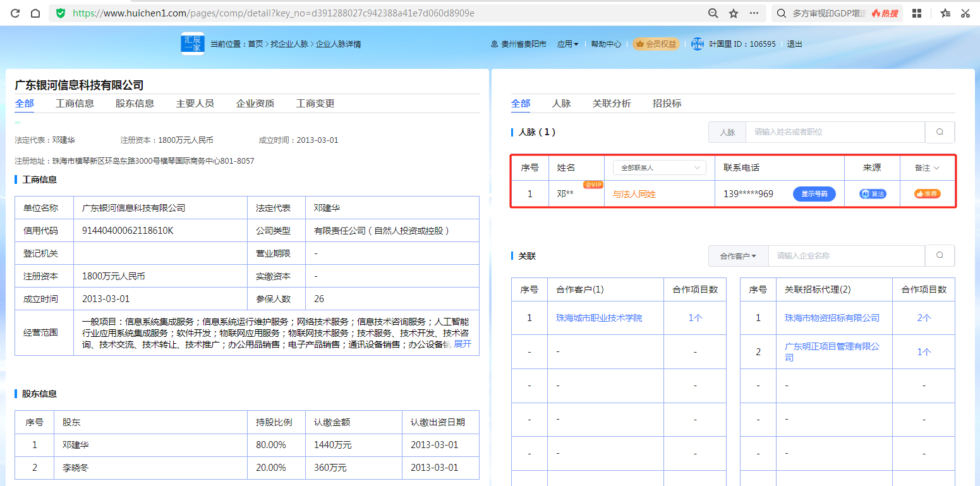980x486 pixels.
Task: Click the 1440万元 subscribed amount cell
Action: pos(333,445)
